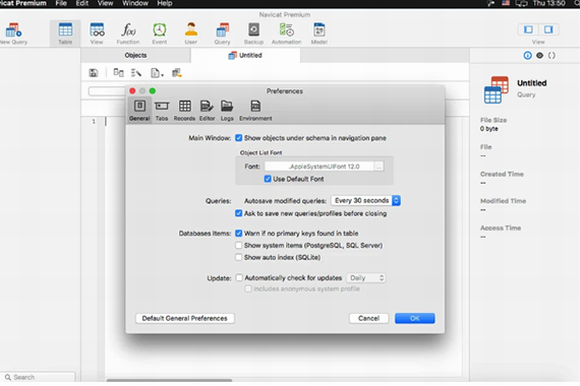Click the beautify SQL icon in query toolbar
Image resolution: width=580 pixels, height=386 pixels.
tap(136, 73)
